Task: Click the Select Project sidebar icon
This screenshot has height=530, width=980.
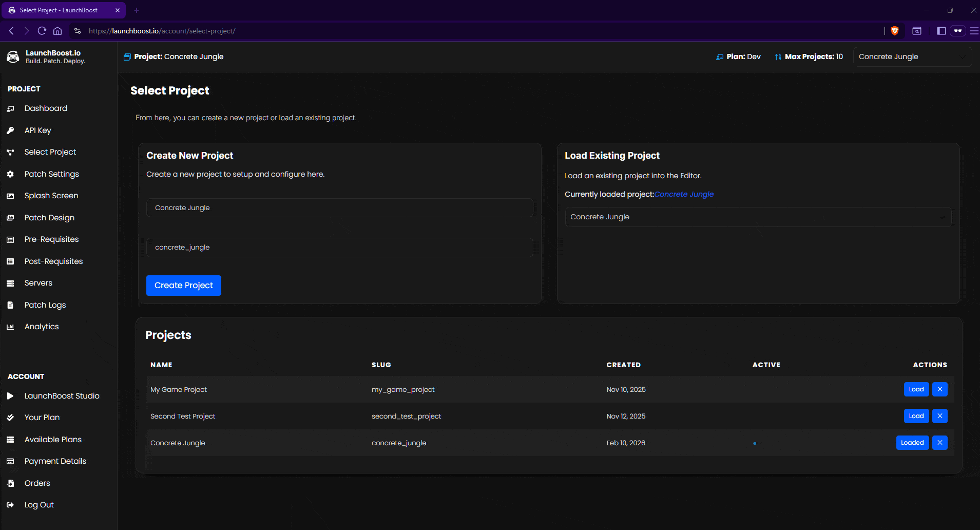Action: click(10, 152)
